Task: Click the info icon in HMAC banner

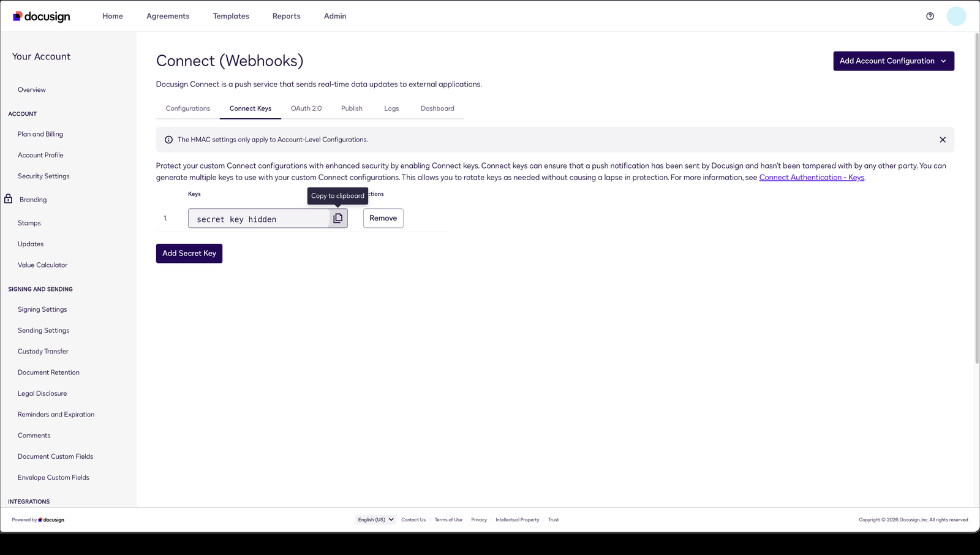Action: 168,140
